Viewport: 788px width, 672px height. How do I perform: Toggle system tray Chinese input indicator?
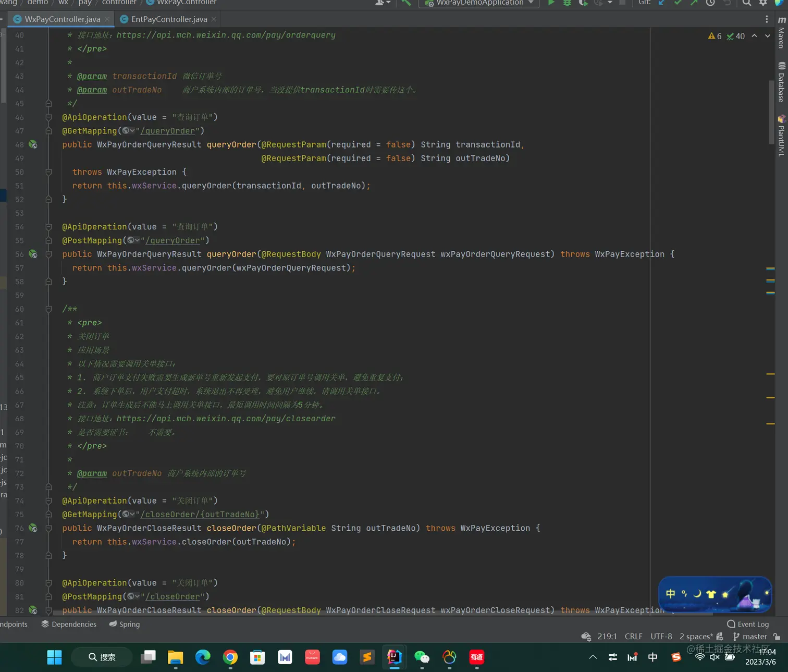[652, 657]
